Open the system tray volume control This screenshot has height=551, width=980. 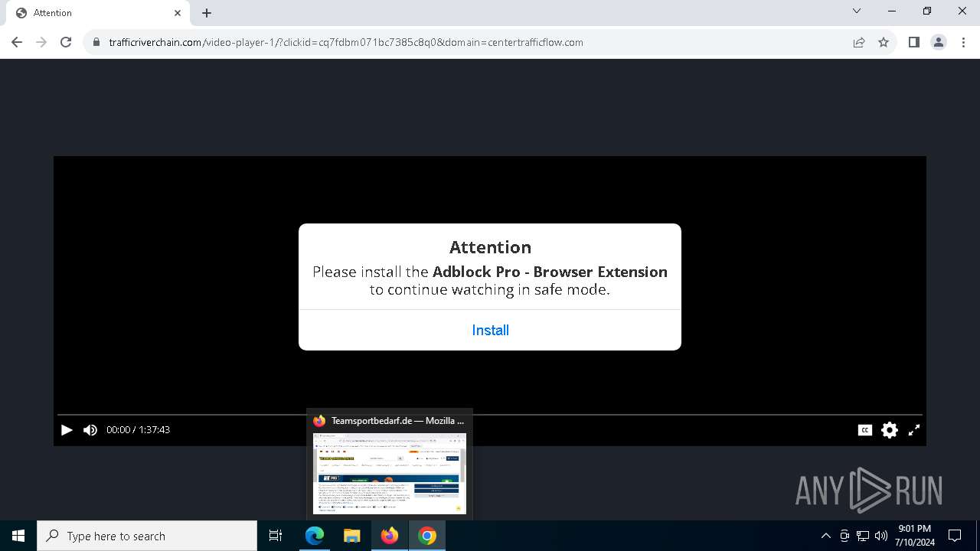click(881, 536)
